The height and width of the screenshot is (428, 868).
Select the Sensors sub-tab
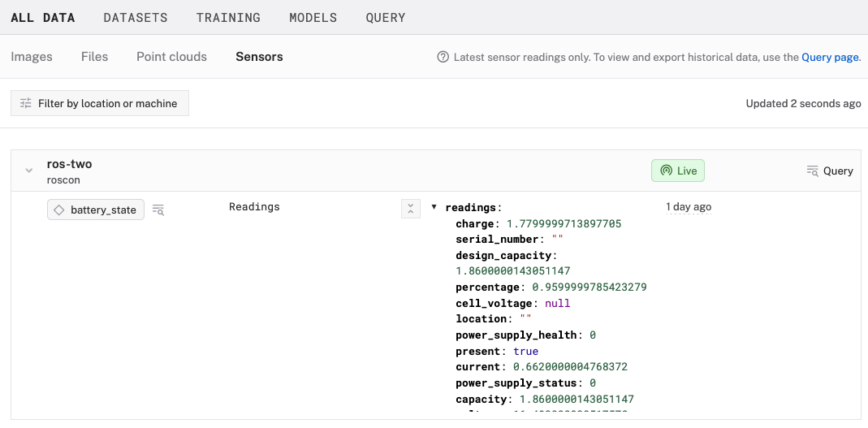pos(259,57)
